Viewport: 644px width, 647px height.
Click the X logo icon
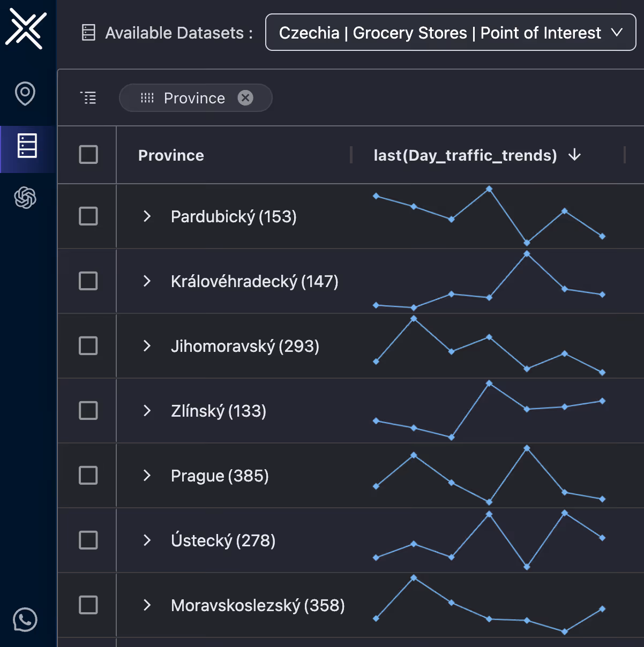click(x=26, y=29)
